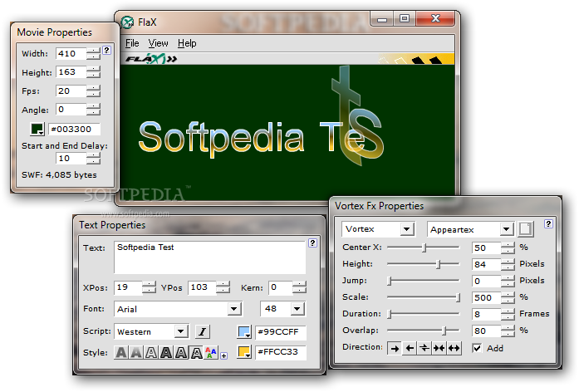Click the FlaX application icon in title bar
This screenshot has width=579, height=392.
click(127, 22)
